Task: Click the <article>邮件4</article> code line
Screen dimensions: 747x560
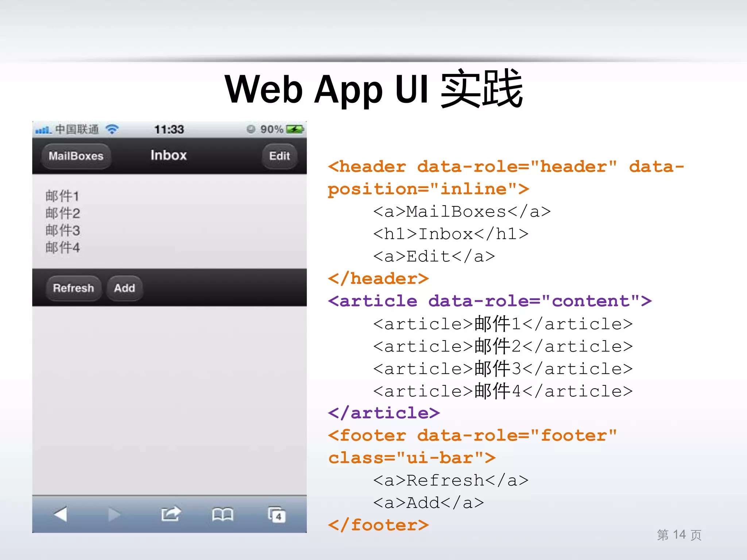Action: click(x=503, y=391)
